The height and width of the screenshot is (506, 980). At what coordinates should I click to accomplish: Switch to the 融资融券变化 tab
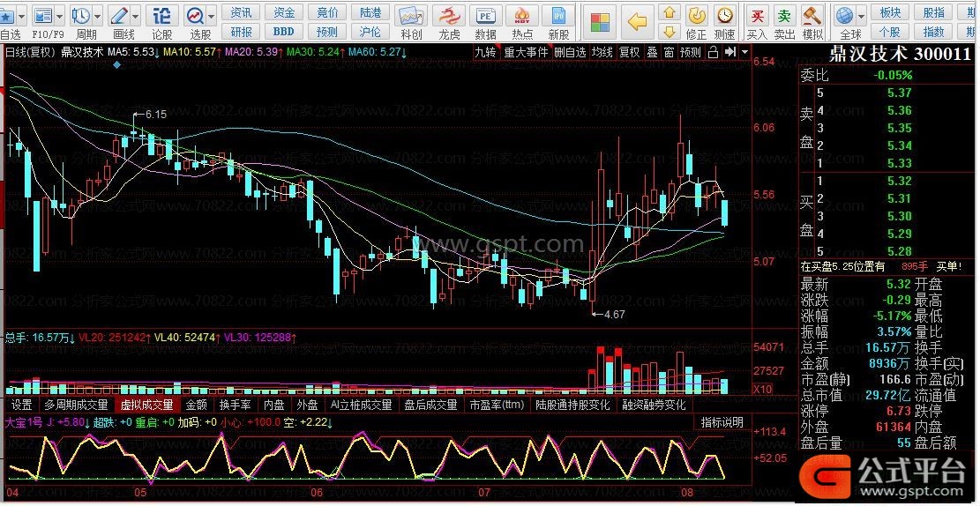pos(654,405)
